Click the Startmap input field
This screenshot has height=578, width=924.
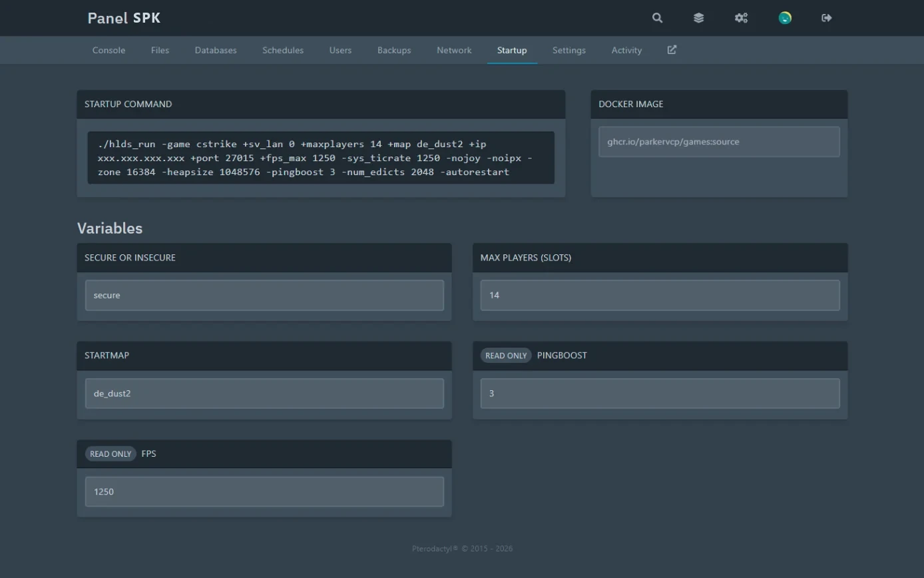[264, 394]
